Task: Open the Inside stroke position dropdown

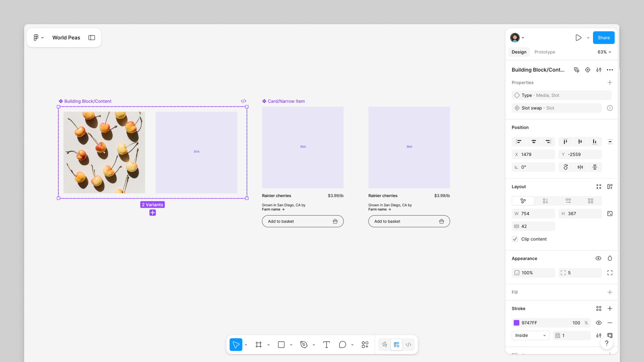Action: point(530,336)
